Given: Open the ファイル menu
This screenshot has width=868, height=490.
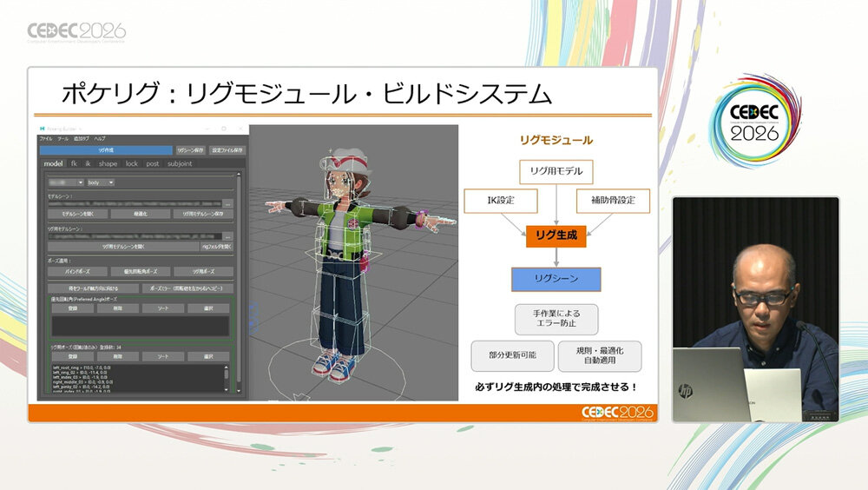Looking at the screenshot, I should coord(45,139).
